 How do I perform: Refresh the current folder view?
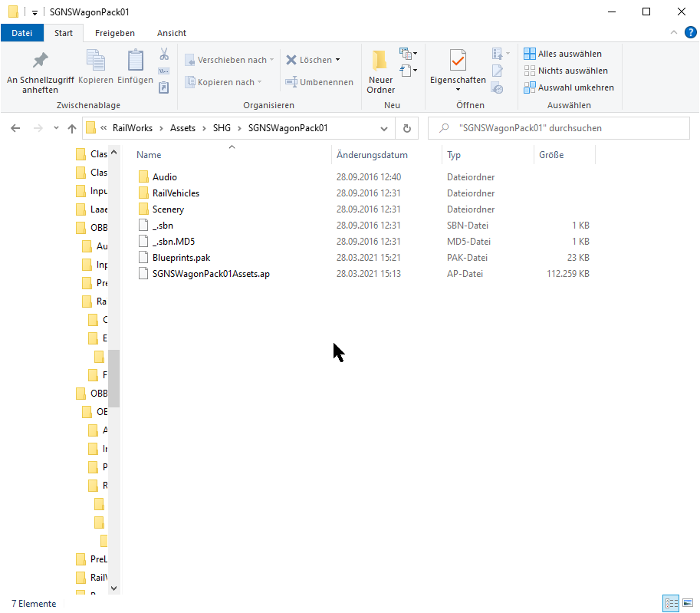pos(406,128)
